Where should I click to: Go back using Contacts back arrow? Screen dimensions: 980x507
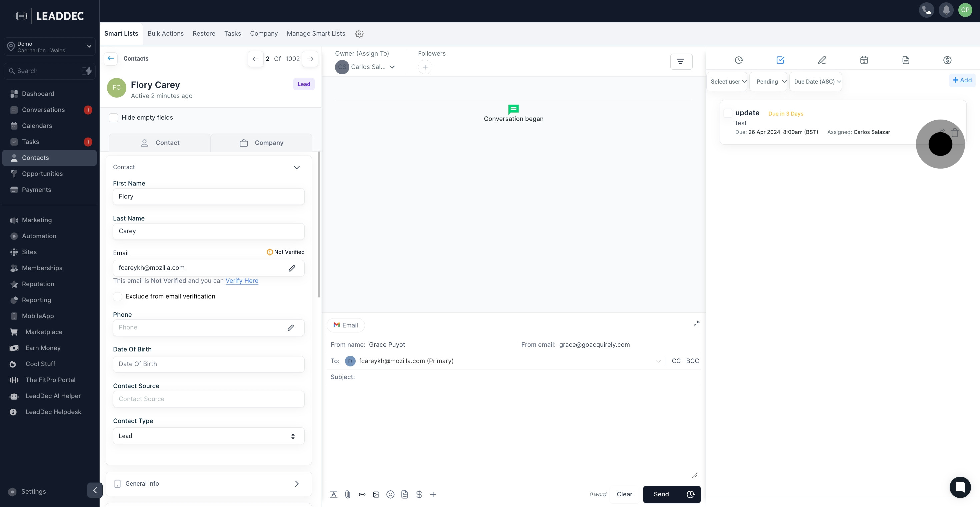tap(111, 59)
